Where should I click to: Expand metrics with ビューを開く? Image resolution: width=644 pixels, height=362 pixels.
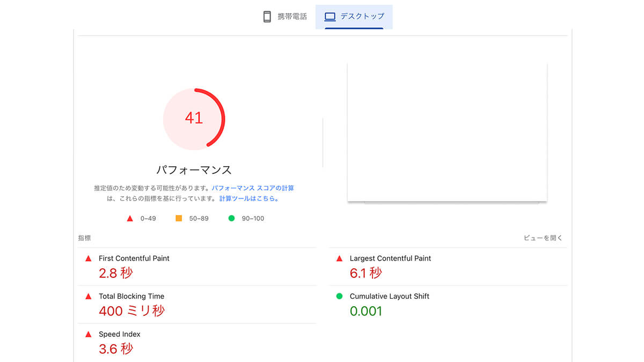(x=543, y=238)
